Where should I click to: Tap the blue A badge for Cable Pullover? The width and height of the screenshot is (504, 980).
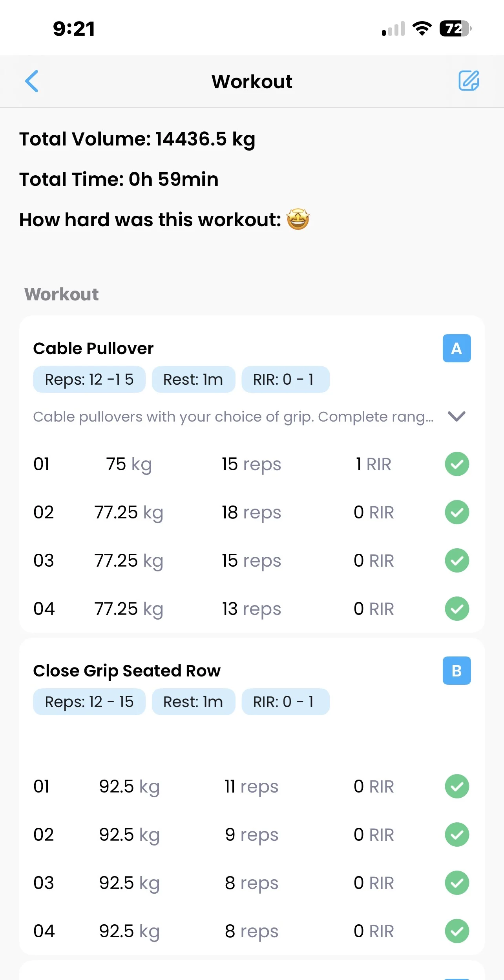tap(457, 348)
